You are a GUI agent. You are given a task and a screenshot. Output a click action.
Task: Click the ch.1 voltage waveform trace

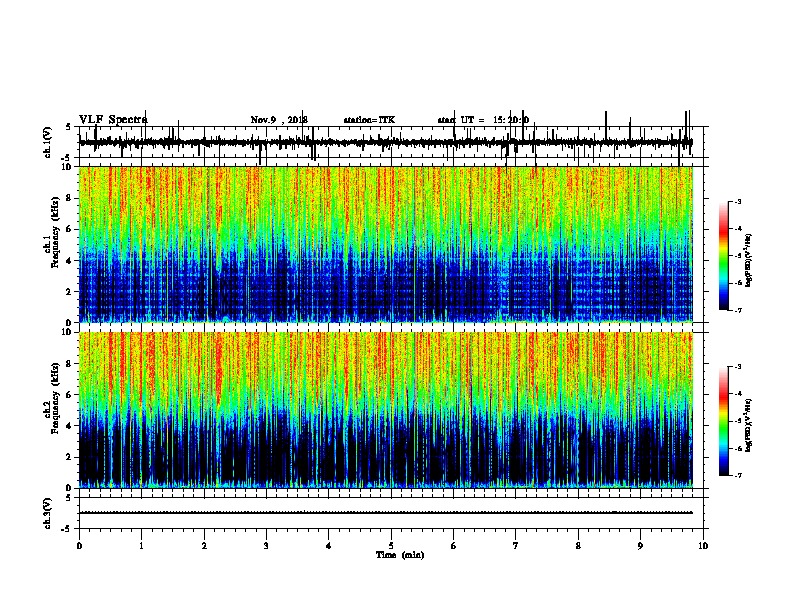tap(386, 142)
